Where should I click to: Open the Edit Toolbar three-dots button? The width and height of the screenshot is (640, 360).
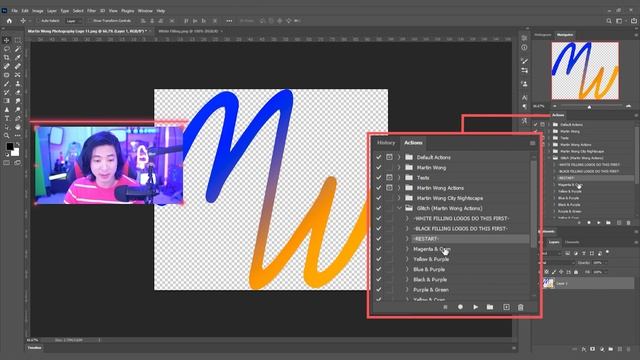tap(18, 136)
